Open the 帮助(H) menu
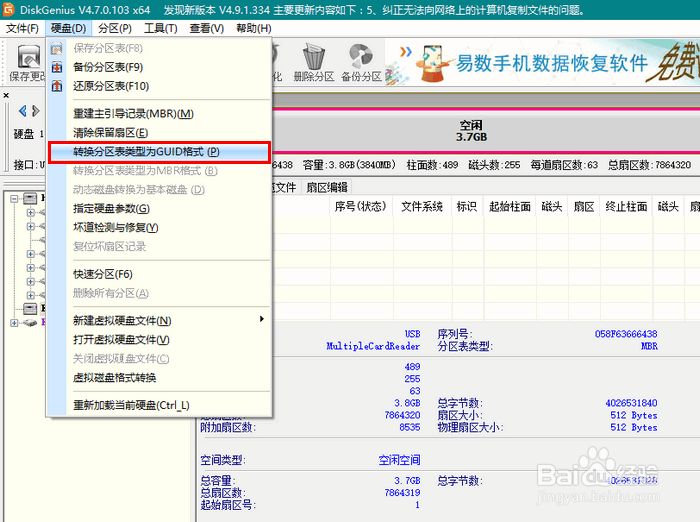The image size is (700, 522). tap(254, 28)
